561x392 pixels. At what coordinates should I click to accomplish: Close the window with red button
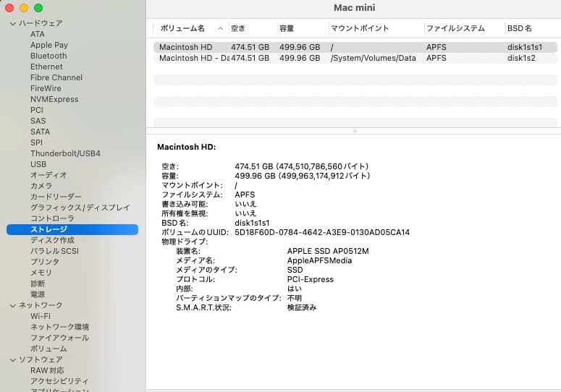(9, 8)
